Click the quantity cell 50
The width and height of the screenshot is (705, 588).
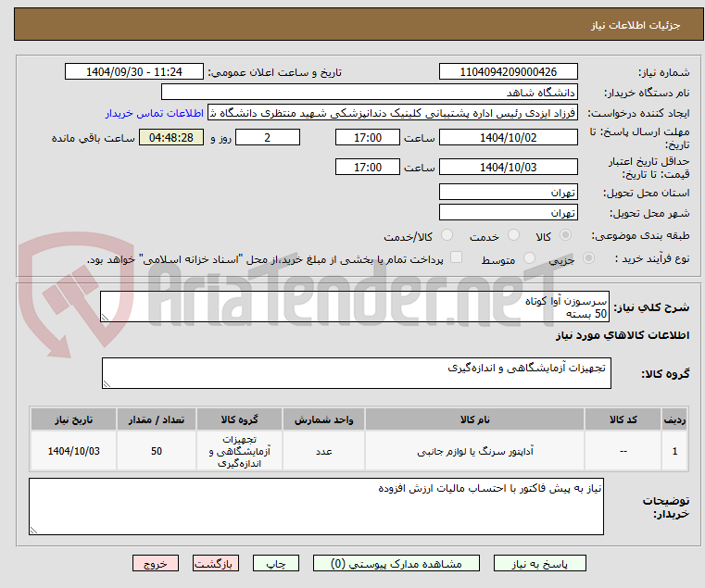click(x=156, y=451)
